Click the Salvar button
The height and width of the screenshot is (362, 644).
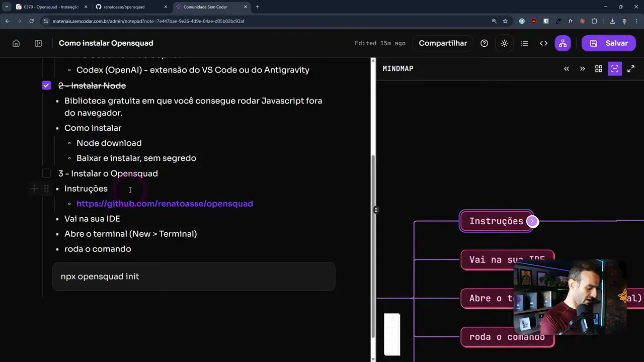tap(609, 43)
